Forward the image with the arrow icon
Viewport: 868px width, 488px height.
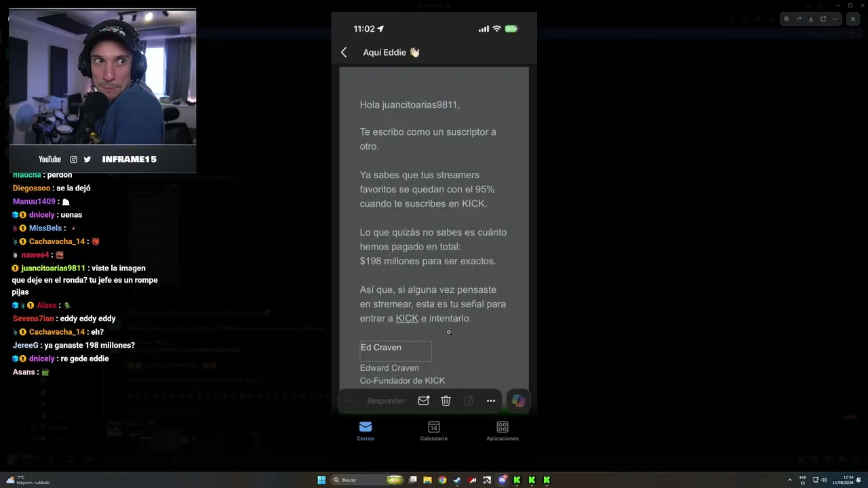(x=799, y=19)
